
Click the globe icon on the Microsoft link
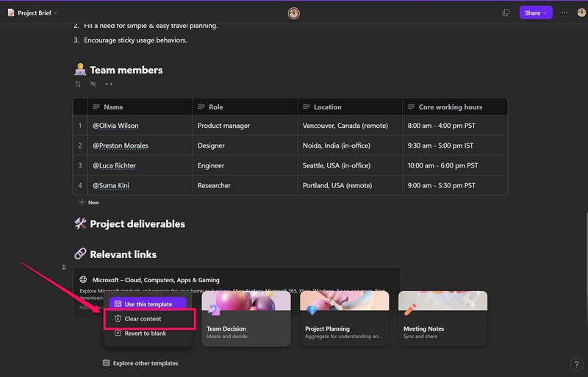[x=84, y=280]
